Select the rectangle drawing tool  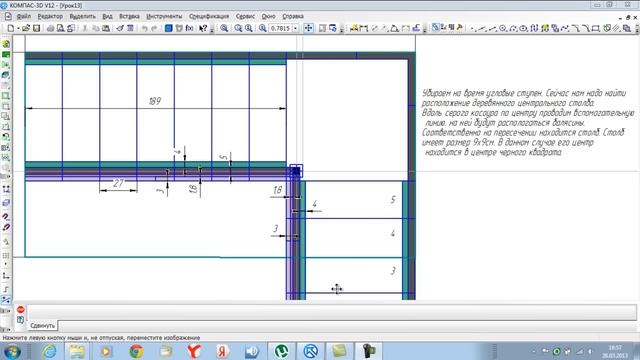(x=596, y=28)
